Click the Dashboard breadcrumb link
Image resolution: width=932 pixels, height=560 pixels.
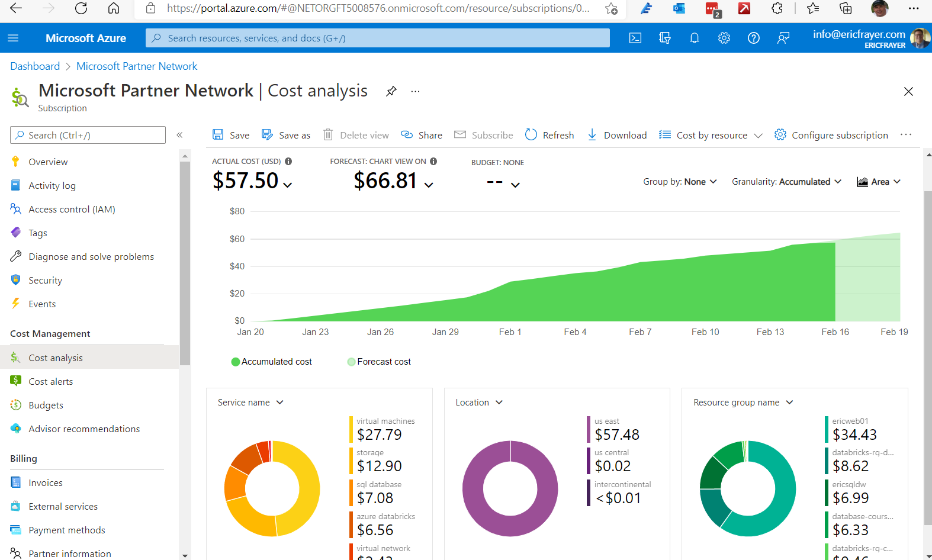pyautogui.click(x=35, y=66)
